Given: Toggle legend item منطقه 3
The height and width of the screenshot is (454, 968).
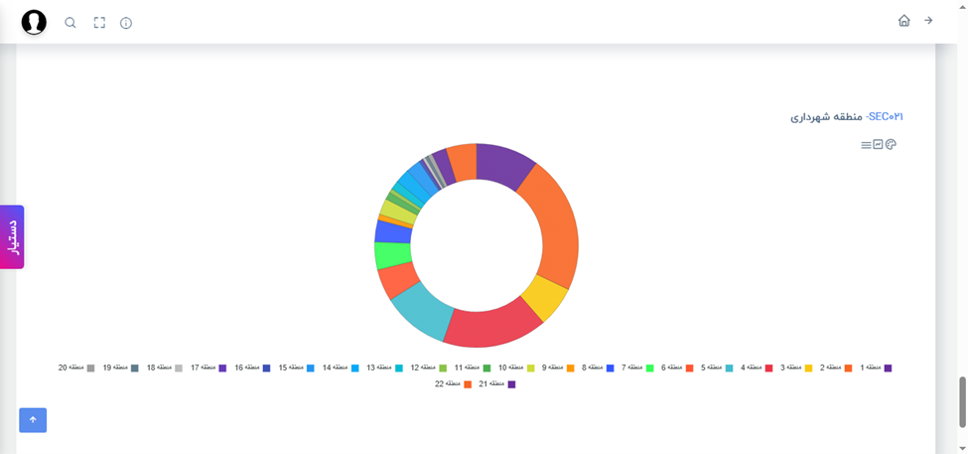Looking at the screenshot, I should point(796,368).
